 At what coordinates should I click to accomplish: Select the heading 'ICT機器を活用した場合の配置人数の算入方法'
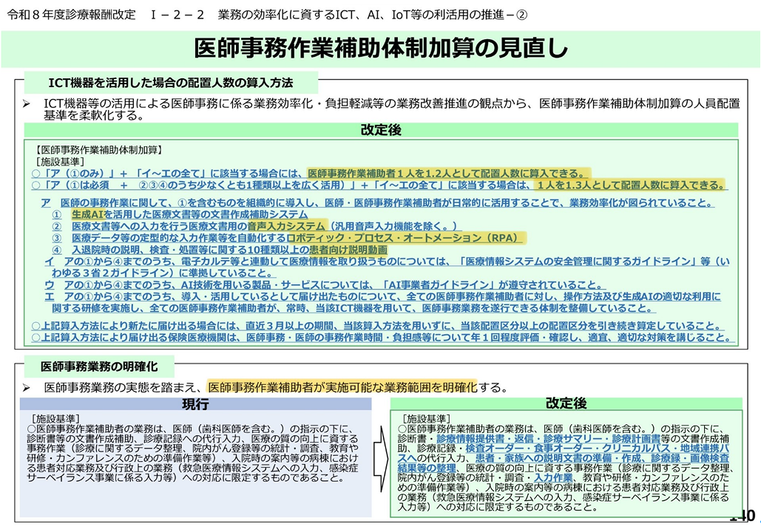pyautogui.click(x=171, y=83)
